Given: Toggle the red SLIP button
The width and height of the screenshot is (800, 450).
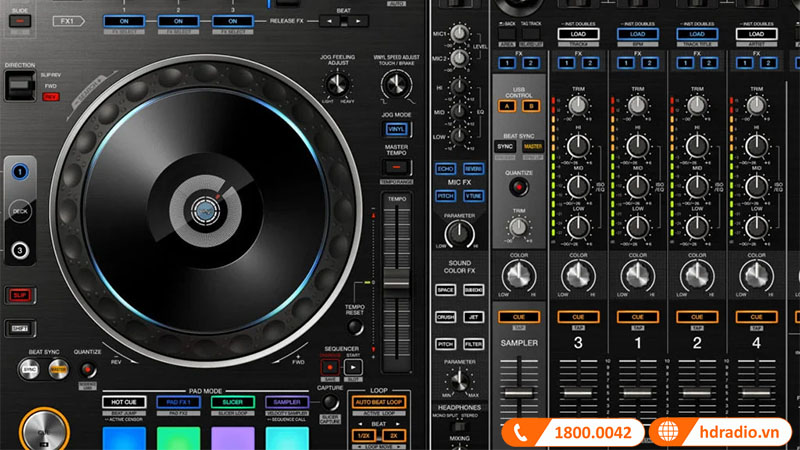Looking at the screenshot, I should point(19,295).
